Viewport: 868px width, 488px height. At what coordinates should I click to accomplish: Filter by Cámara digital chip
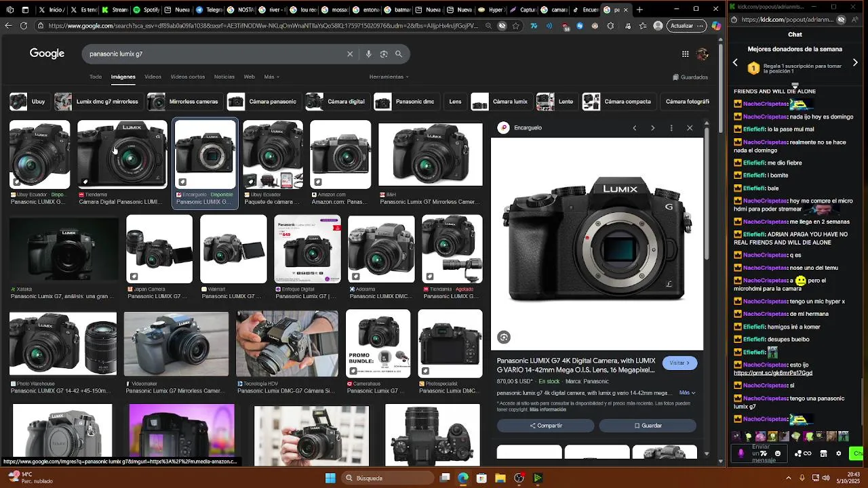(336, 102)
